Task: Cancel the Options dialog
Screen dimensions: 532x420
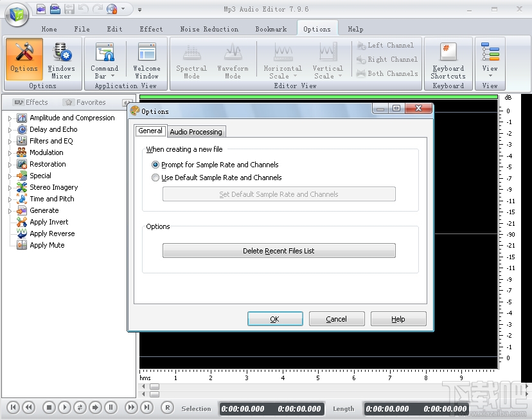Action: pos(336,318)
